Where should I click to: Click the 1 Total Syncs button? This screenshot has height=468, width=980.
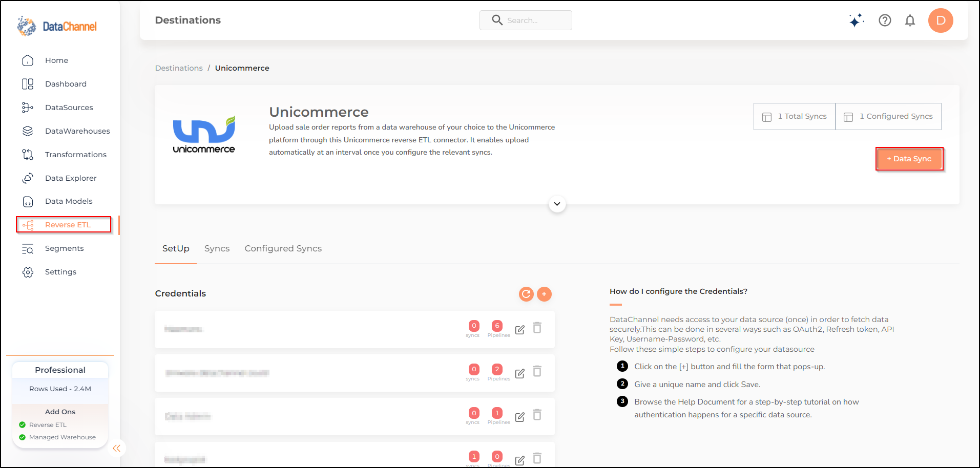795,116
